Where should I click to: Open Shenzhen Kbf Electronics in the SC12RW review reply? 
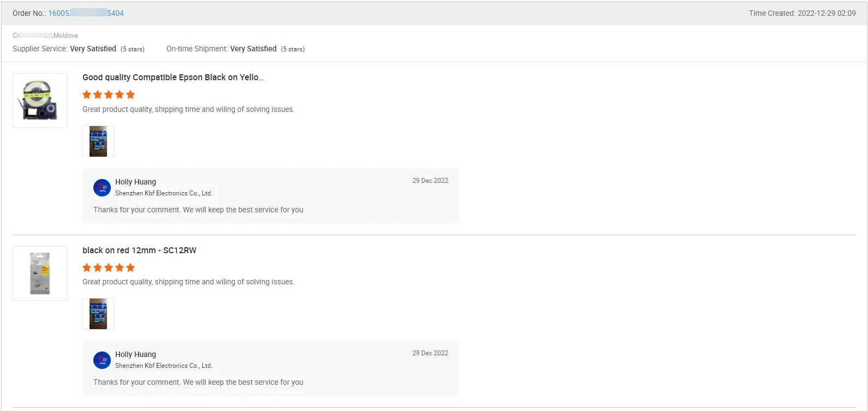164,366
